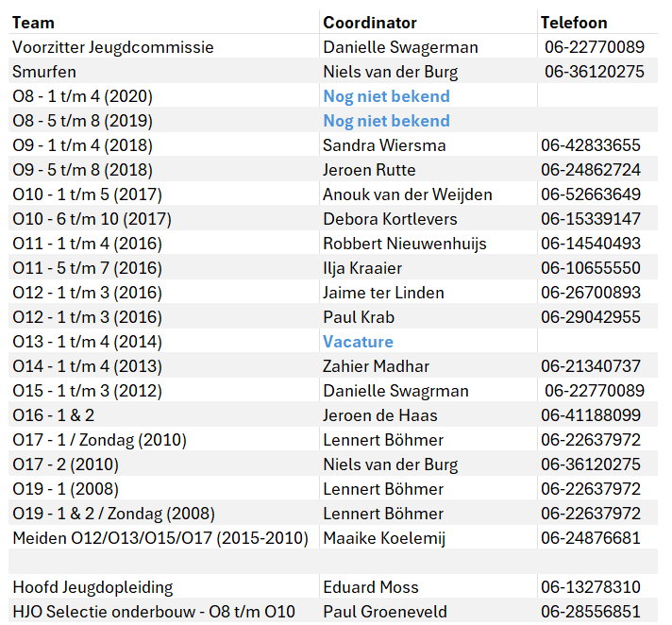Click 'Nog niet bekend' for O8 - 5 t/m 8
Screen dimensions: 672x625
[386, 121]
